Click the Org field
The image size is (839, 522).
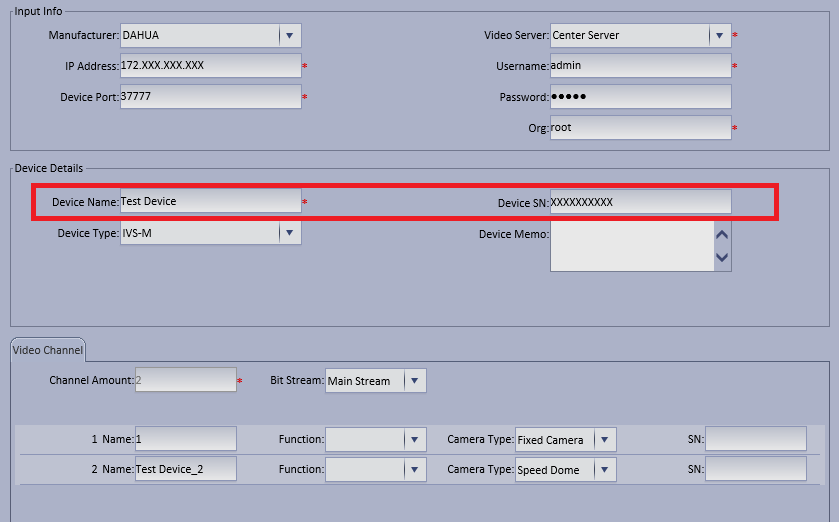(x=640, y=128)
